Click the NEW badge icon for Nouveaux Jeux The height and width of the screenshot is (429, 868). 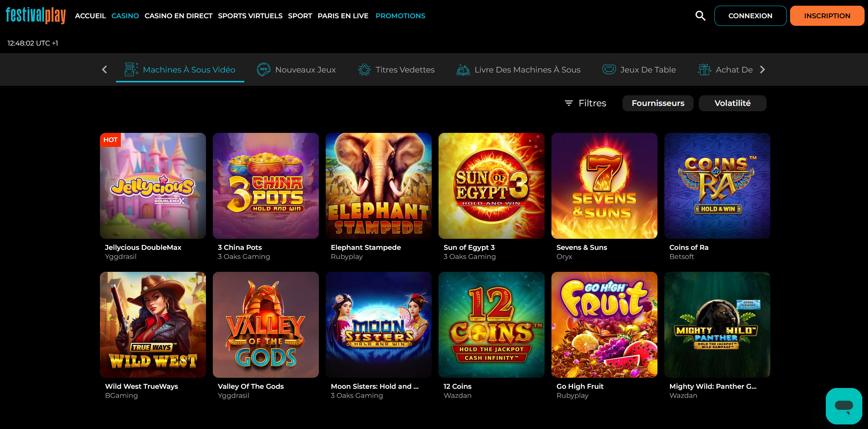(263, 69)
